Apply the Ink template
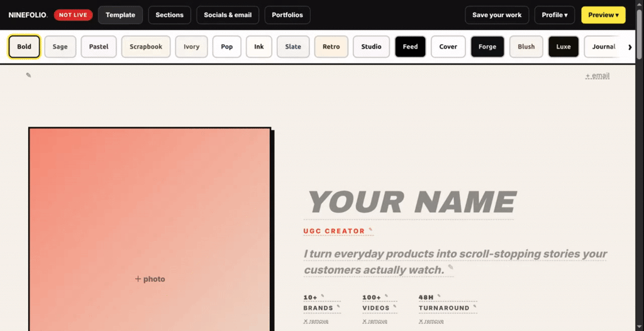This screenshot has width=644, height=331. (258, 47)
